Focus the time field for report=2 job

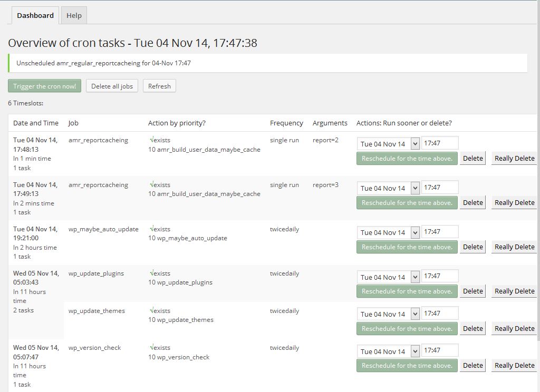pyautogui.click(x=440, y=143)
